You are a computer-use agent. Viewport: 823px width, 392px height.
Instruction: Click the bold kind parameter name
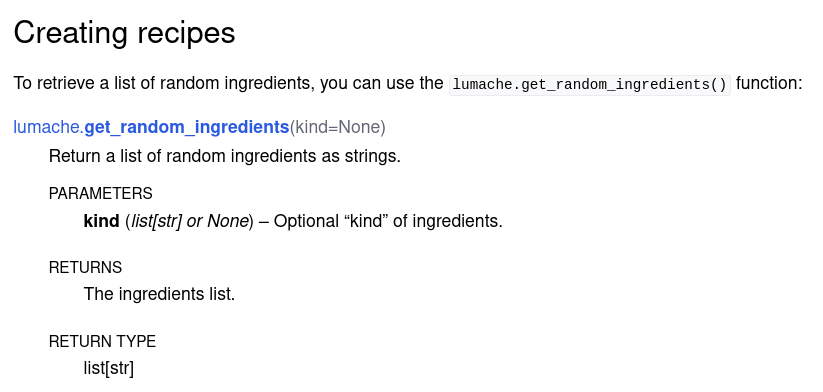click(101, 221)
